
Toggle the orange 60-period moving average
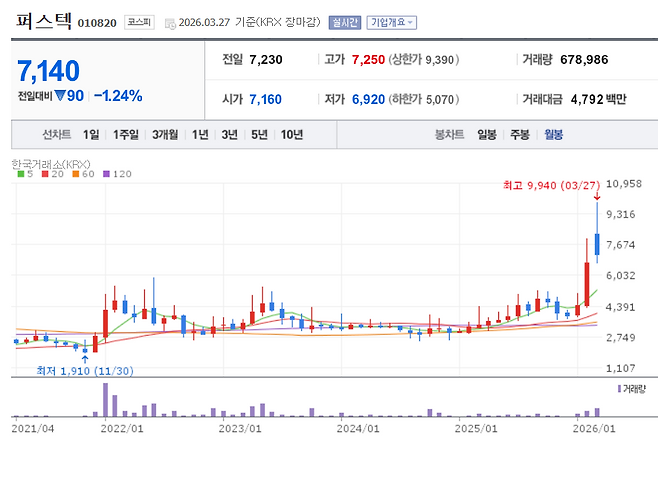point(73,174)
